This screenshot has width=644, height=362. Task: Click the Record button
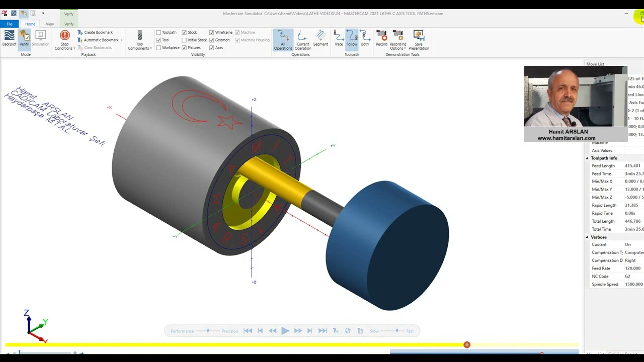382,38
